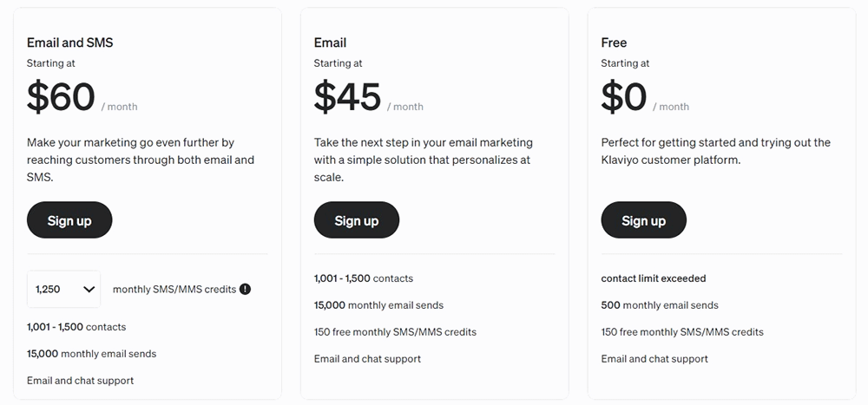
Task: Click the Free plan heading
Action: pyautogui.click(x=614, y=42)
